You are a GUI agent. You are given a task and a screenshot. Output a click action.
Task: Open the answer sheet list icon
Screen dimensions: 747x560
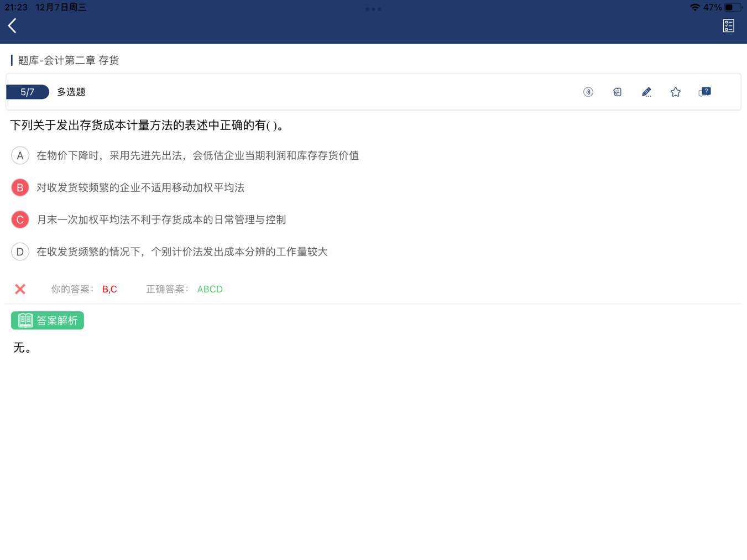(x=728, y=25)
